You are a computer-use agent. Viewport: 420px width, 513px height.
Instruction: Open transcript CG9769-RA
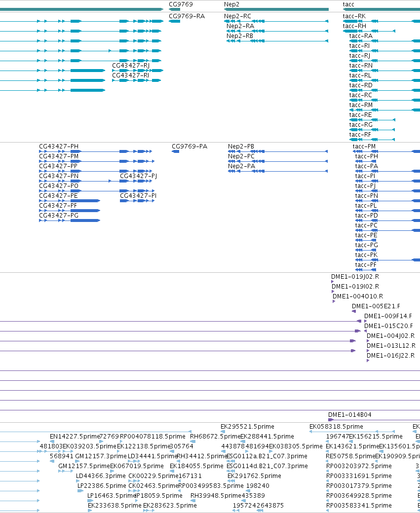tap(187, 16)
